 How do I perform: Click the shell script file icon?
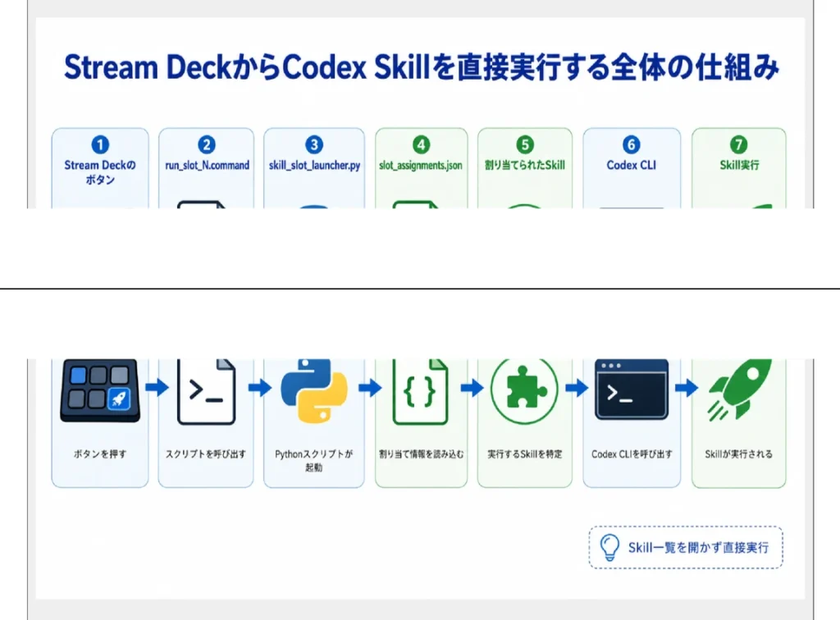point(206,392)
